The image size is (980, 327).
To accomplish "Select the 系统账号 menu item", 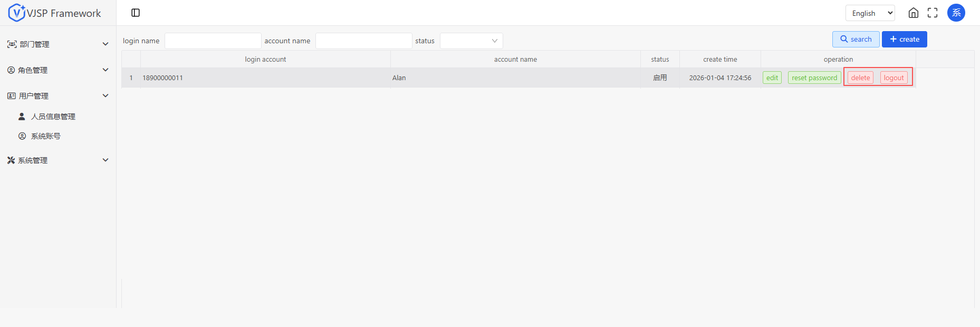I will pyautogui.click(x=45, y=136).
